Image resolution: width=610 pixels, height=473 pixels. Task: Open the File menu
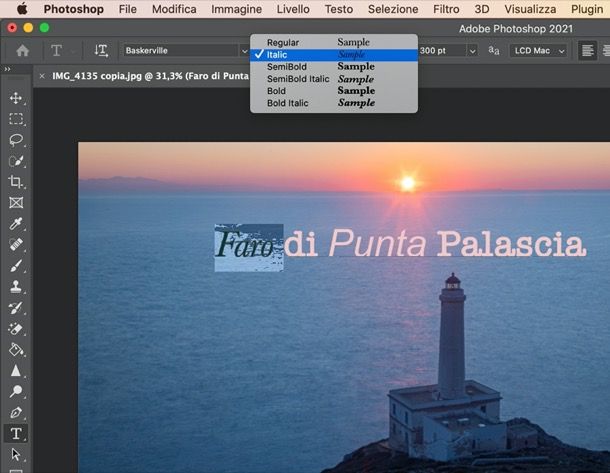pyautogui.click(x=128, y=9)
